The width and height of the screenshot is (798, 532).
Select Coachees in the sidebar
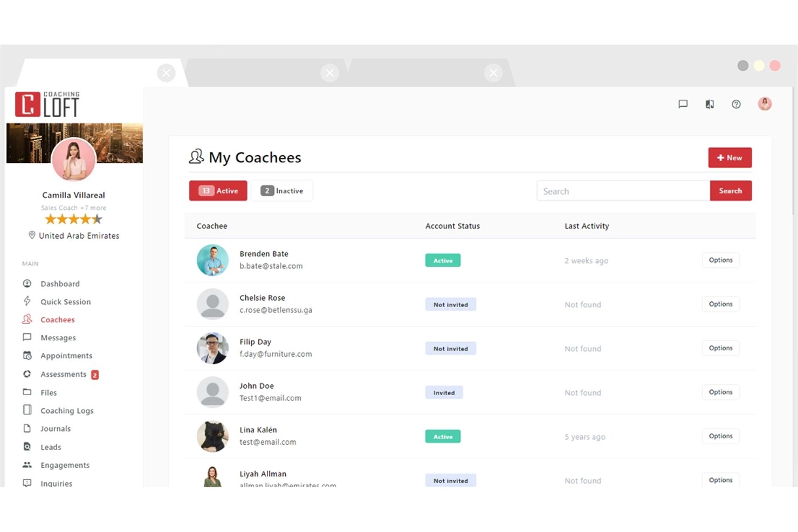tap(57, 320)
